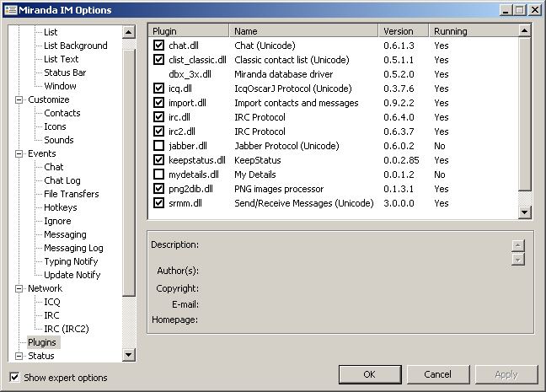The width and height of the screenshot is (546, 392).
Task: Enable the jabber.dll plugin checkbox
Action: (158, 146)
